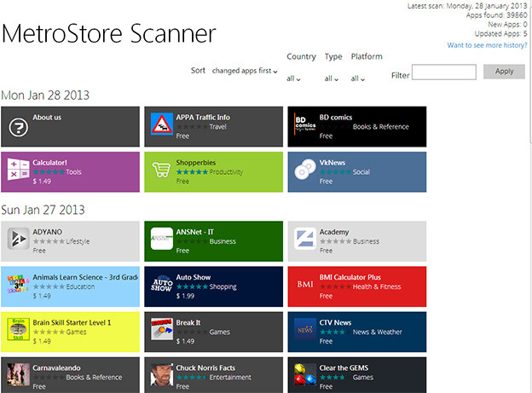Click the 'Animals Learn Science' app name
This screenshot has height=393, width=532.
[85, 277]
